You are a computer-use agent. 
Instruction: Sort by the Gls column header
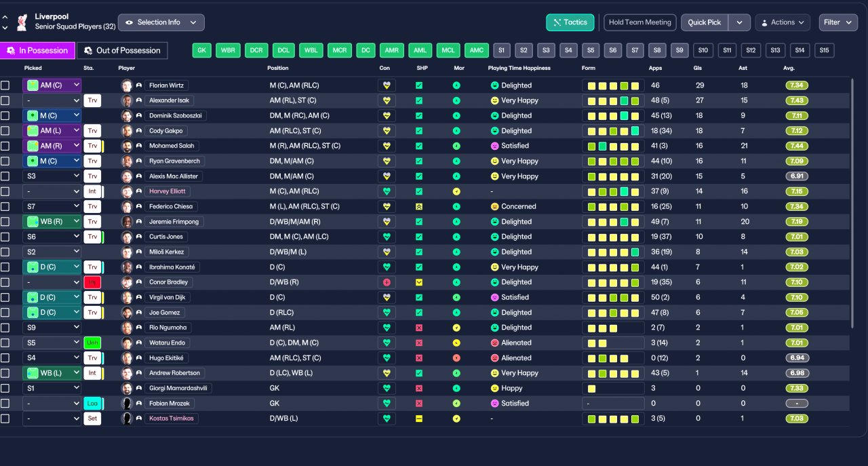698,68
